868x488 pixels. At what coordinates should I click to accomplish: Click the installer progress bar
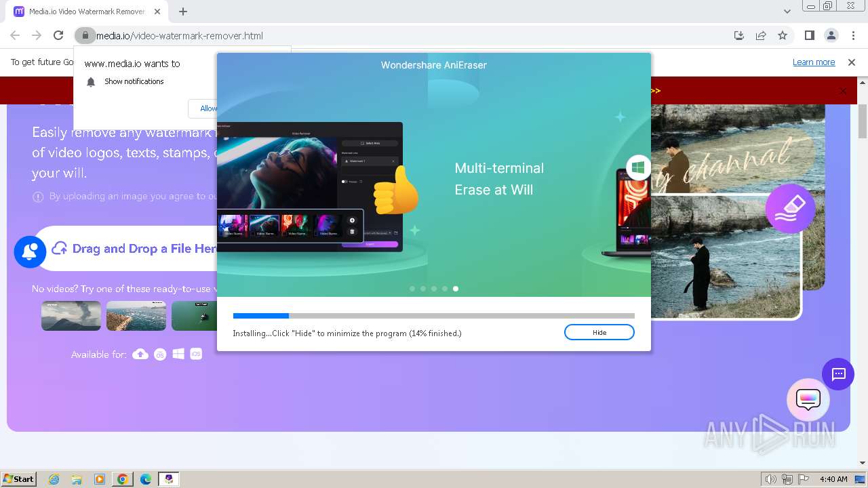pos(433,316)
